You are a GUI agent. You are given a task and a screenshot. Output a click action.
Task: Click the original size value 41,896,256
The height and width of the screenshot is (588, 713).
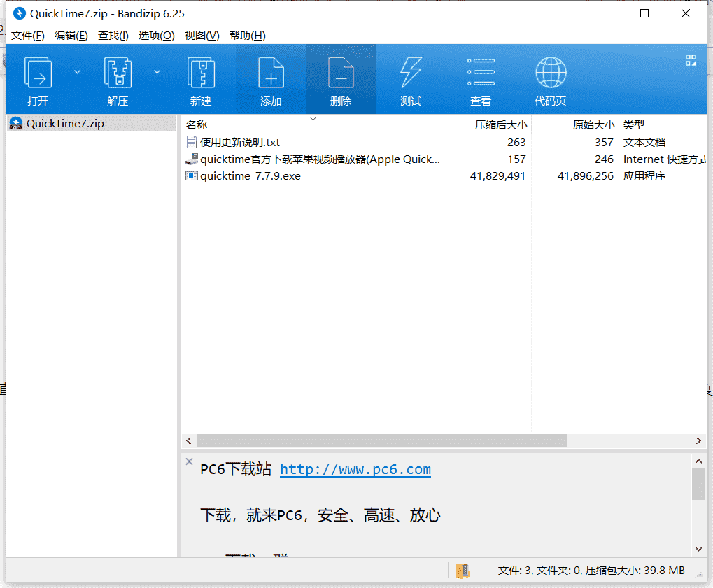pos(586,176)
